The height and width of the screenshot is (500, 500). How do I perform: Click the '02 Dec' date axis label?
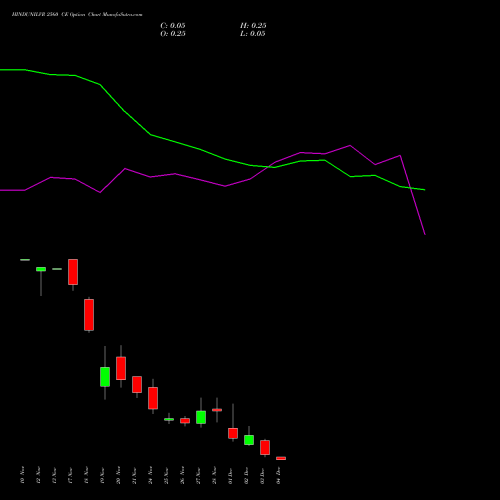click(x=246, y=475)
